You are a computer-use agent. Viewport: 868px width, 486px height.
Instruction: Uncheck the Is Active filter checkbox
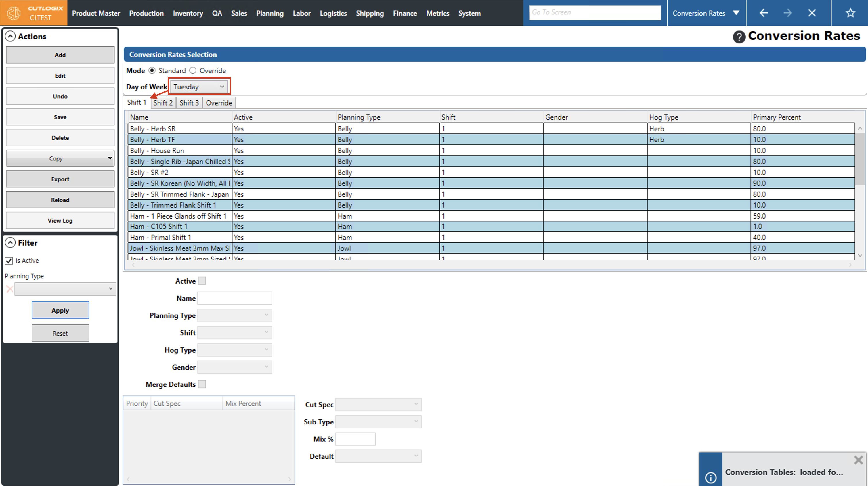tap(9, 261)
